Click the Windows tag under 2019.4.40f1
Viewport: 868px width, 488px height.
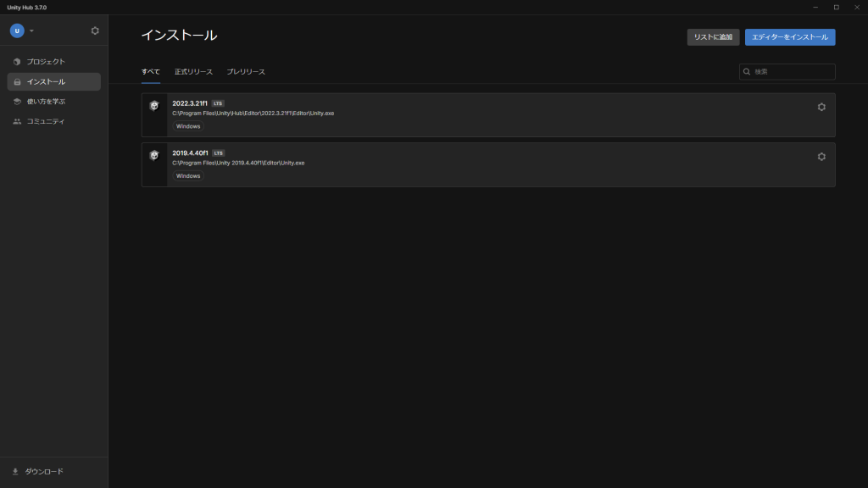(x=188, y=176)
